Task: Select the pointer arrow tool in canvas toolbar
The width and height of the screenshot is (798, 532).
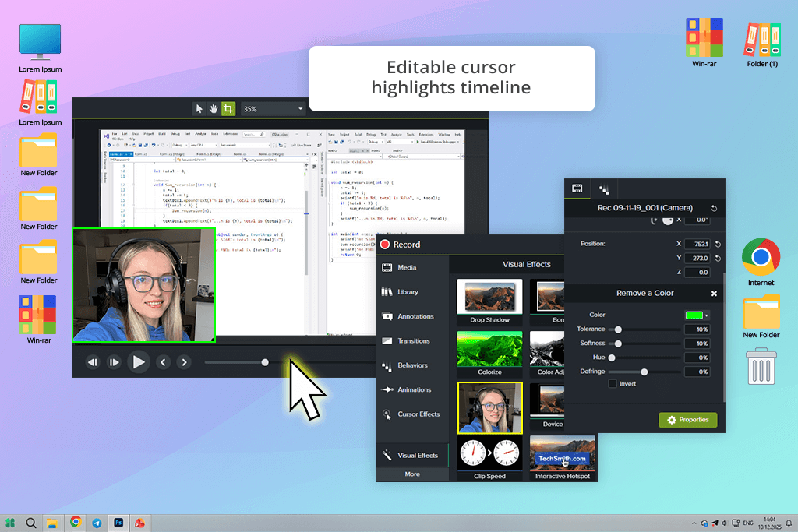Action: [x=199, y=109]
